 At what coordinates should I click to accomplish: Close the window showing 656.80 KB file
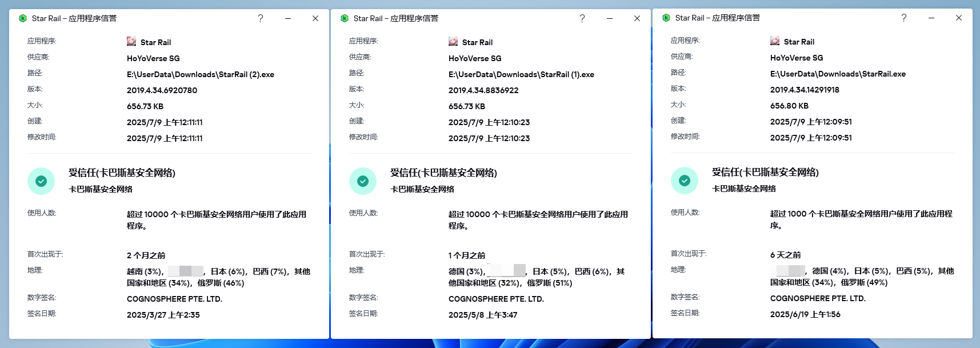click(x=959, y=18)
